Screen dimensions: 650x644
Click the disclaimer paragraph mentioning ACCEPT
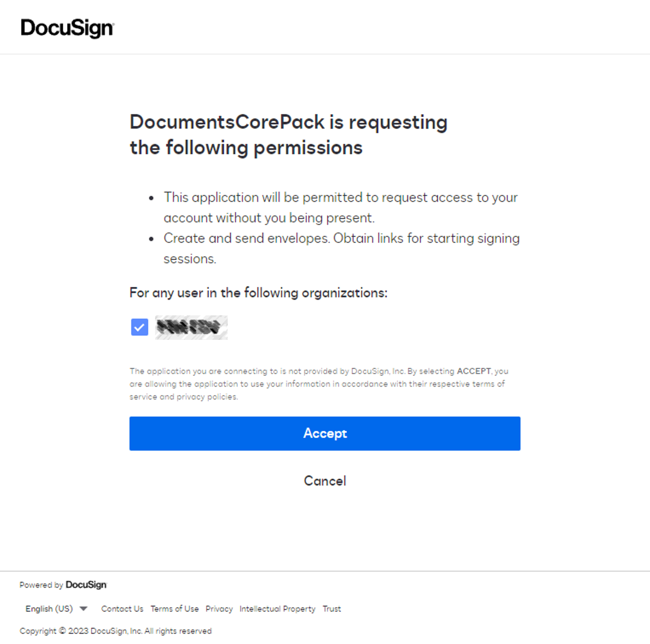[319, 384]
